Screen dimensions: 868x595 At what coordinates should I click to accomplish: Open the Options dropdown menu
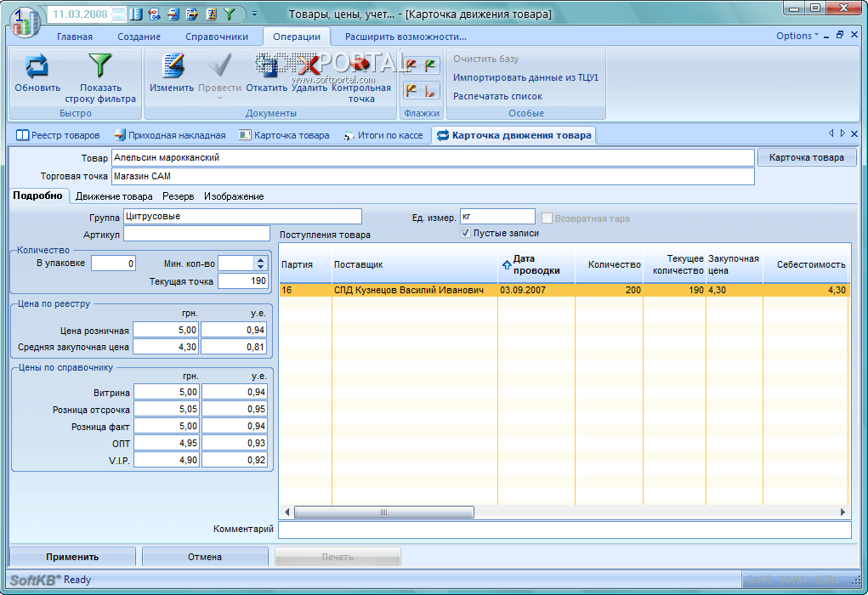pyautogui.click(x=797, y=36)
